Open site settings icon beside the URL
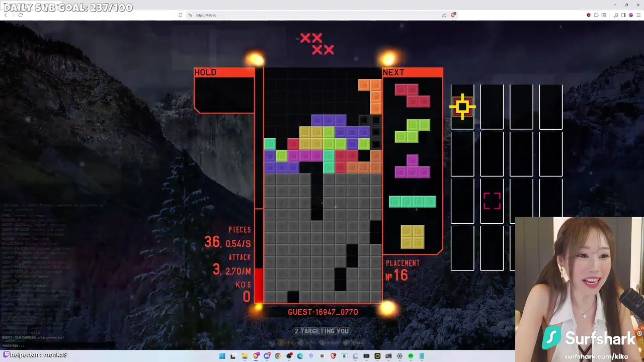644x362 pixels. click(190, 15)
